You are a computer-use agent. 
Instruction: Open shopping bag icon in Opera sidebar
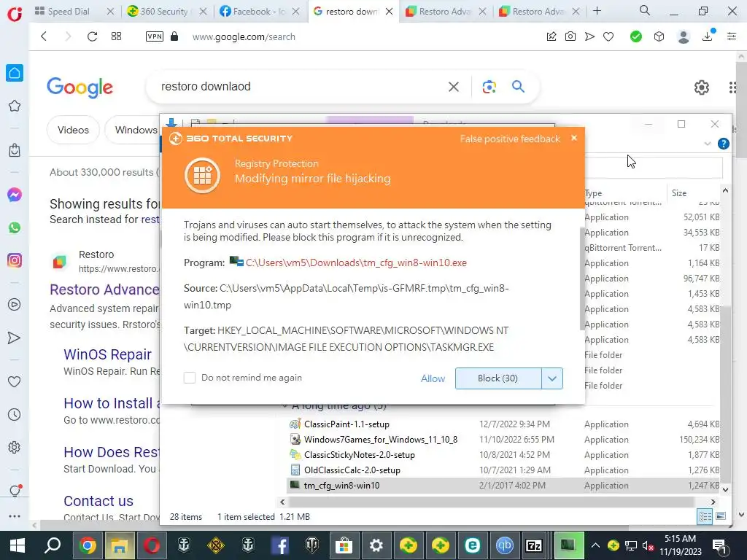(x=15, y=150)
